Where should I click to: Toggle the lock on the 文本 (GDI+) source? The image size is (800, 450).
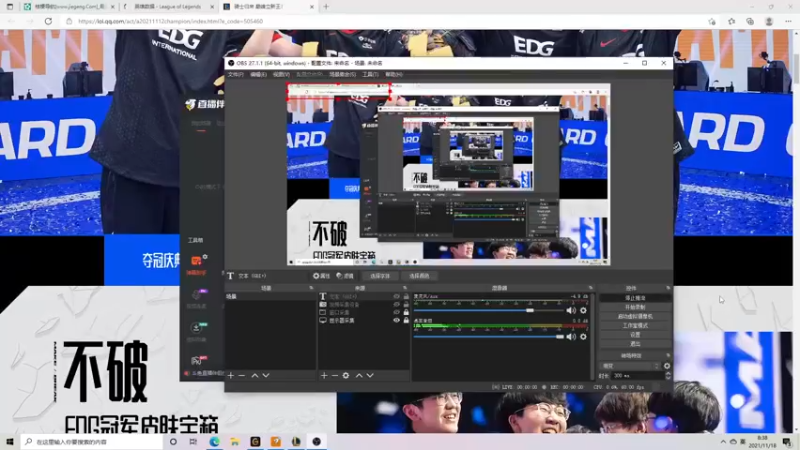click(x=406, y=296)
